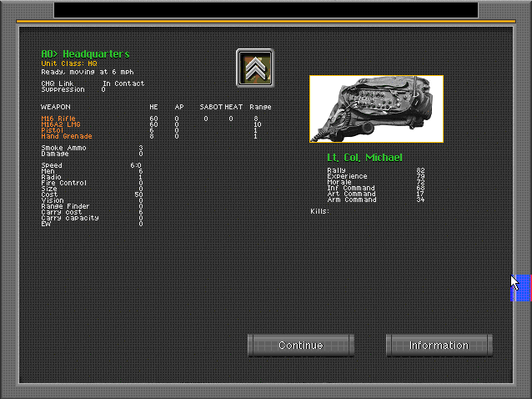The height and width of the screenshot is (399, 532).
Task: Choose the Hand Grenade weapon entry
Action: (x=67, y=136)
